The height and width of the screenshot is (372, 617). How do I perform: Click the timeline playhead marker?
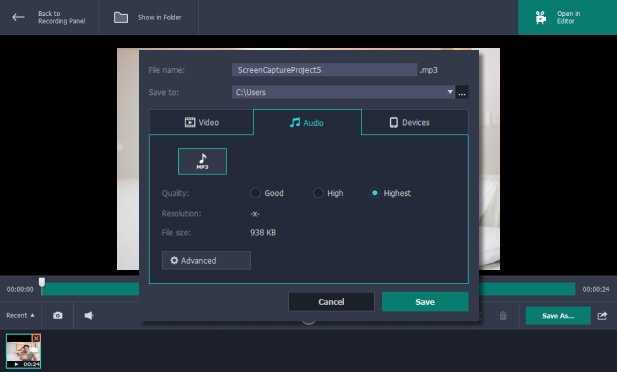[42, 282]
